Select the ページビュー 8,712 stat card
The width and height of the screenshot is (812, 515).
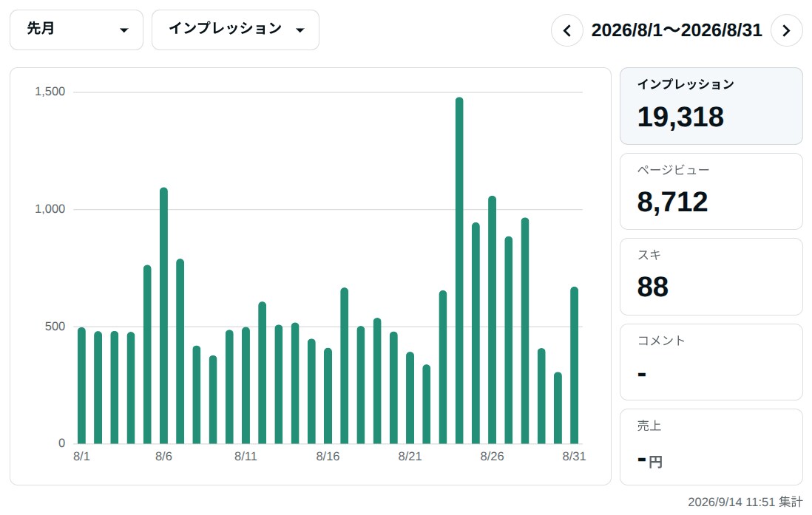click(711, 191)
